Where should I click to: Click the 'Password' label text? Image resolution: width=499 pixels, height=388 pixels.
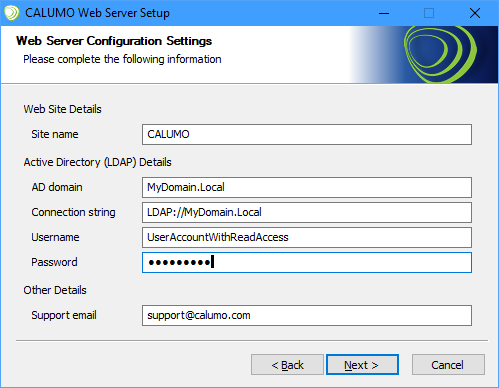tap(54, 262)
